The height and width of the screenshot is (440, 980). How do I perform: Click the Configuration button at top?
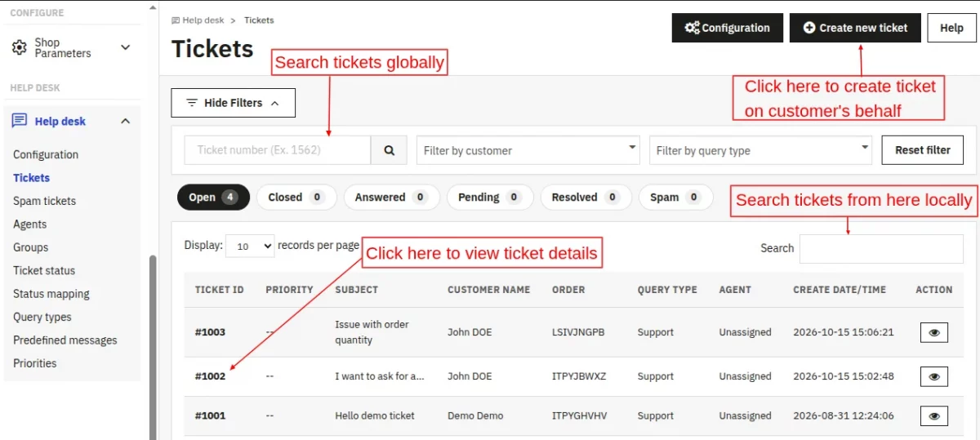click(x=728, y=28)
